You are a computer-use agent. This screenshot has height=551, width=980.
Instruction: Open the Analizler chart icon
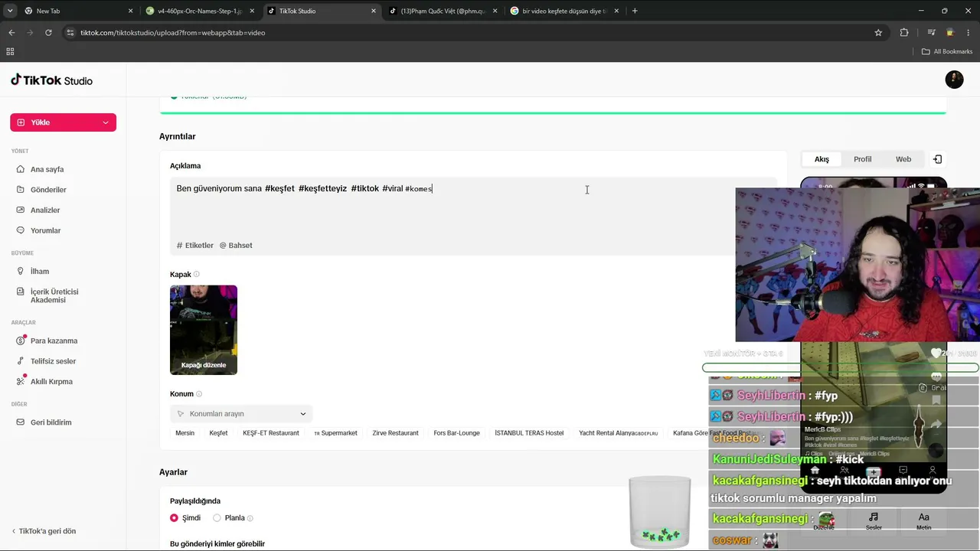tap(21, 210)
